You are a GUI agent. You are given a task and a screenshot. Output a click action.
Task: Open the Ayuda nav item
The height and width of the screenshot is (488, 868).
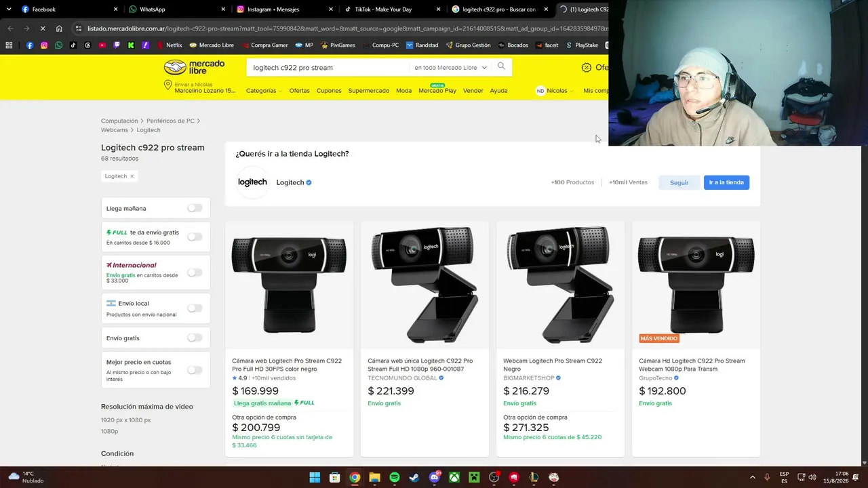tap(498, 91)
